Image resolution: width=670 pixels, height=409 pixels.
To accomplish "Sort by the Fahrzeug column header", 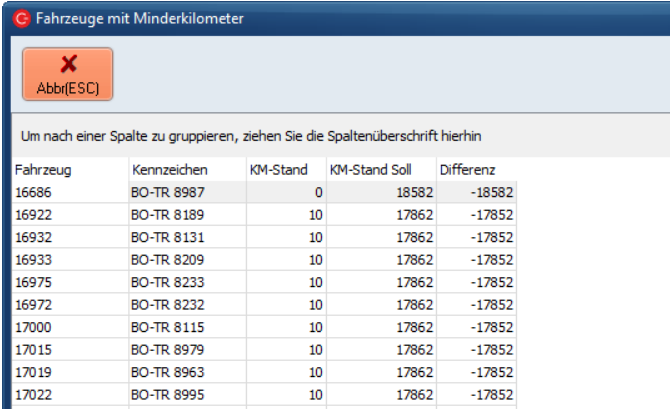I will (x=68, y=170).
